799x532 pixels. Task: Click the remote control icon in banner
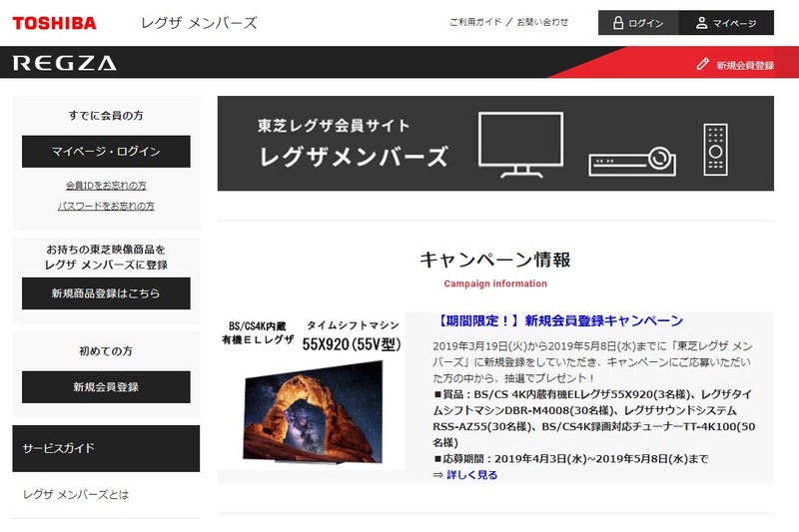[x=715, y=150]
